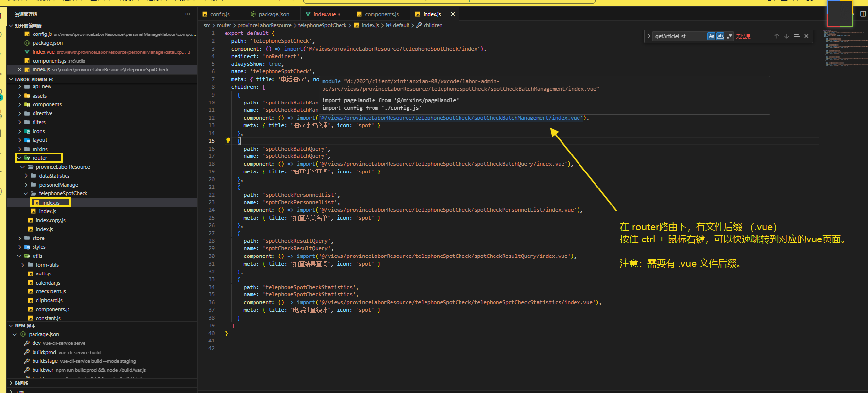Go to previous match arrow

point(777,36)
